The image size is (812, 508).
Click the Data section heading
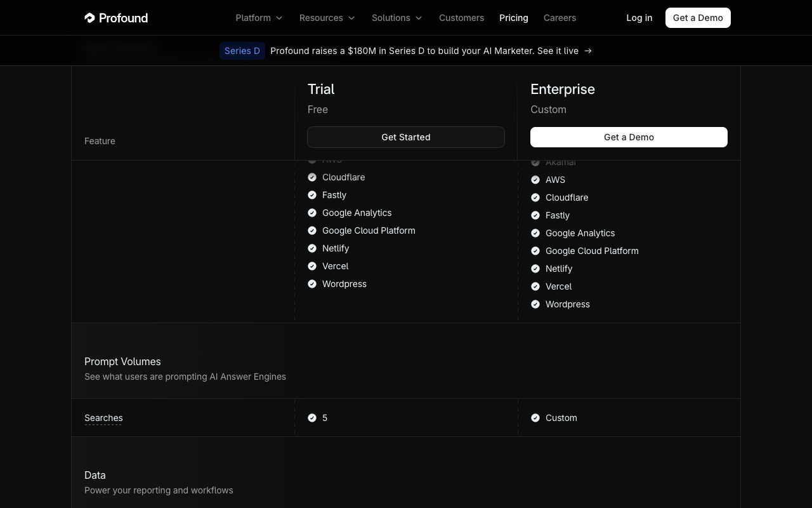(95, 475)
